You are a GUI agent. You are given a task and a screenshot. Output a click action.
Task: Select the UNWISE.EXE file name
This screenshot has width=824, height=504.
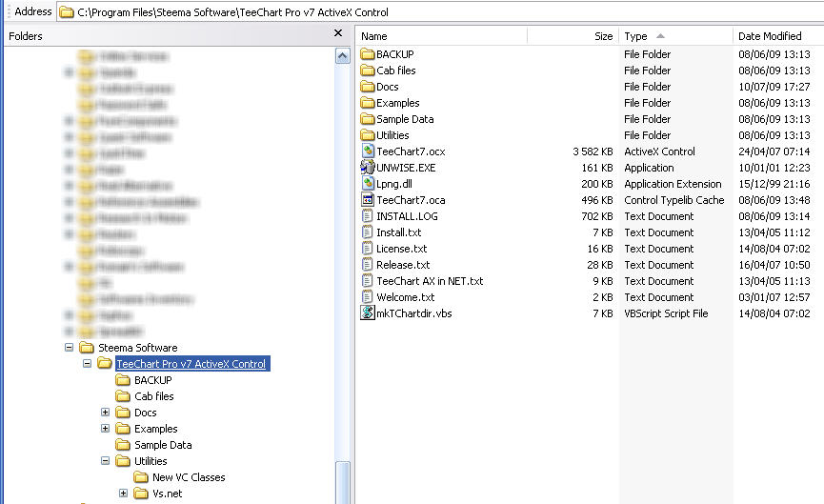(x=406, y=169)
